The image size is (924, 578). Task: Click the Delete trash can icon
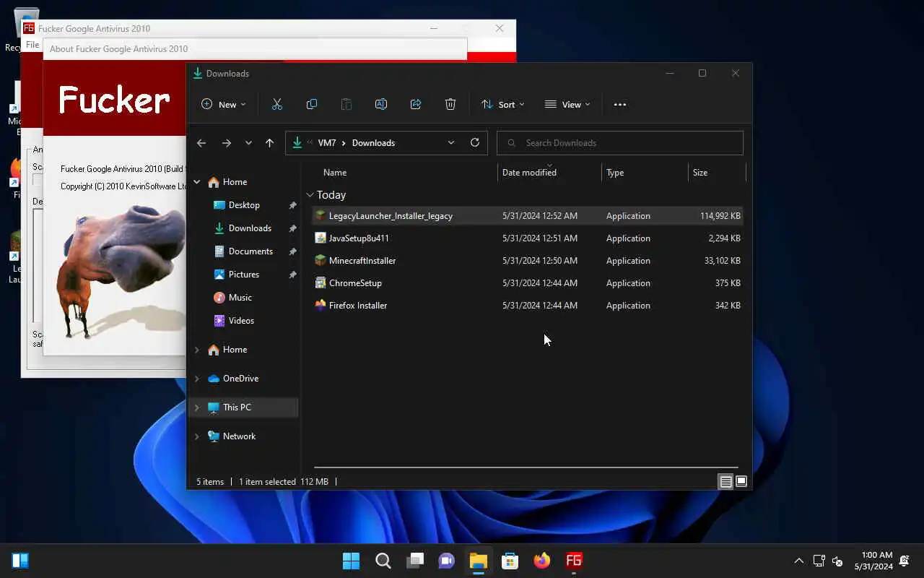(450, 105)
